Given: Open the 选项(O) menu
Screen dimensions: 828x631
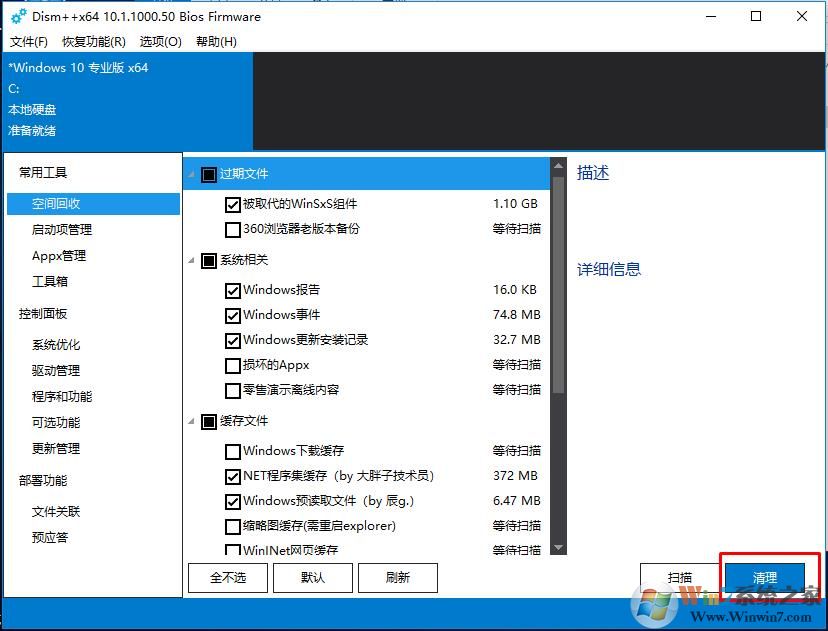Looking at the screenshot, I should click(161, 42).
